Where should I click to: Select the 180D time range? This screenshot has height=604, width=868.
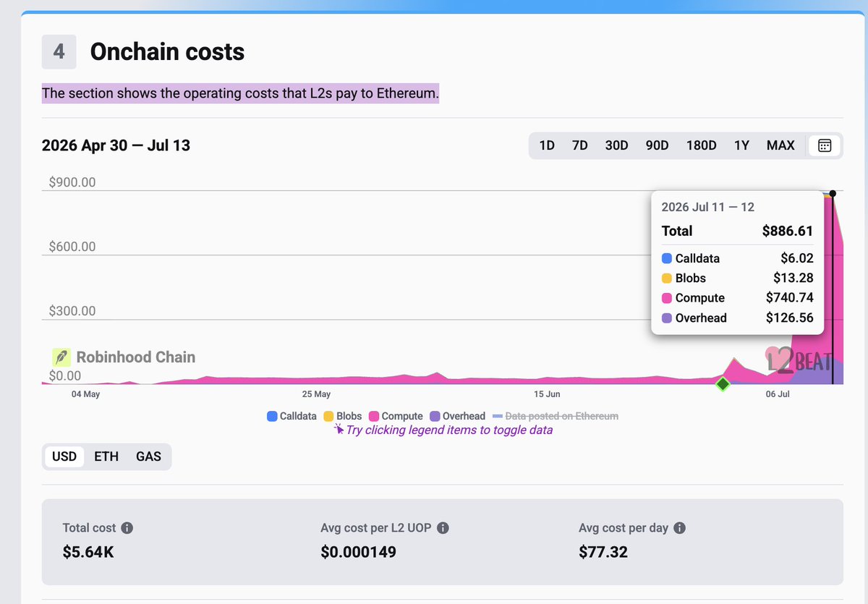click(701, 145)
